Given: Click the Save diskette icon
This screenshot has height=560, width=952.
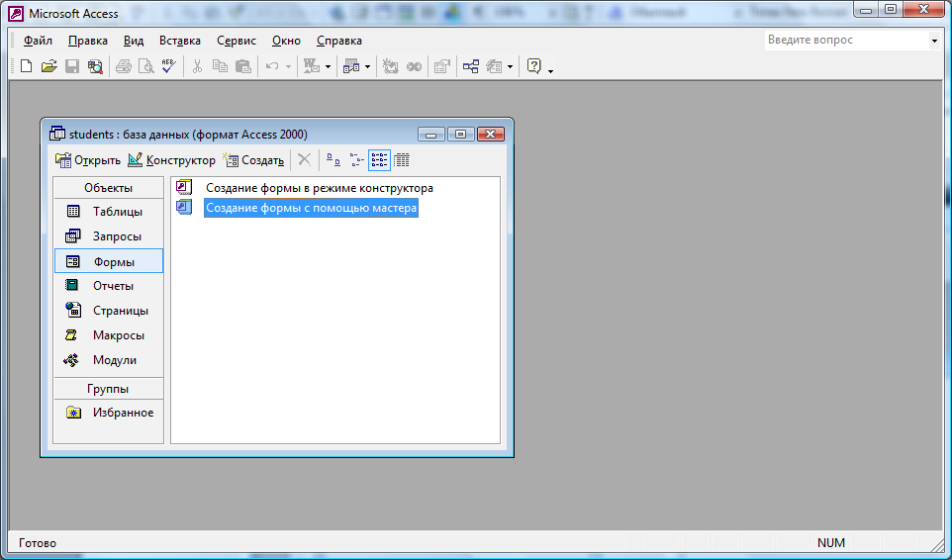Looking at the screenshot, I should [x=72, y=66].
